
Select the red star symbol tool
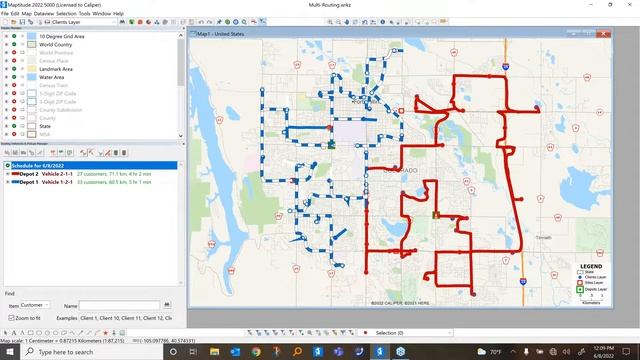[x=105, y=333]
